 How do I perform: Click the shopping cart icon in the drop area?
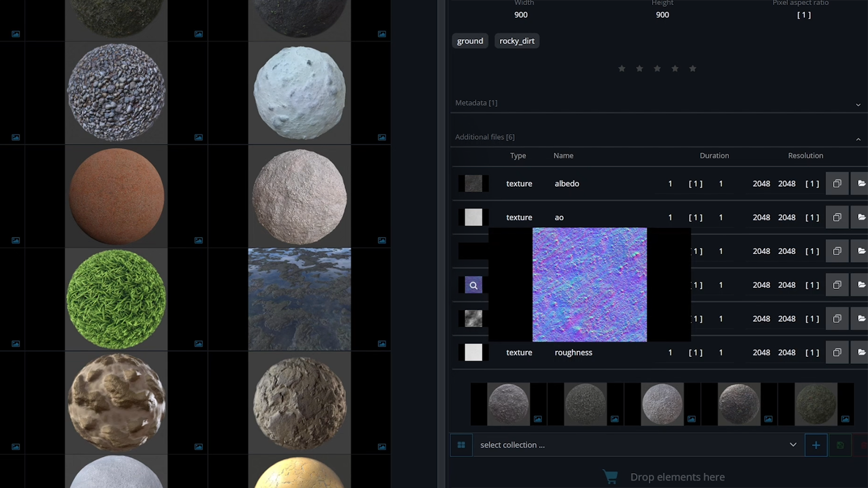pyautogui.click(x=610, y=477)
